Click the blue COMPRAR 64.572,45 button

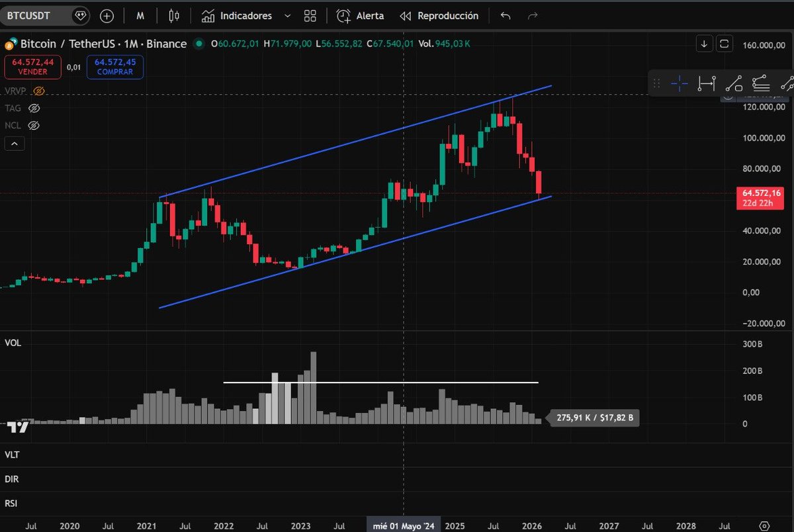114,67
